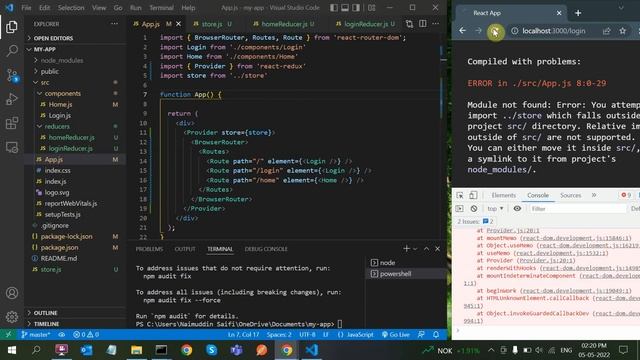Toggle device toolbar in DevTools

click(473, 195)
